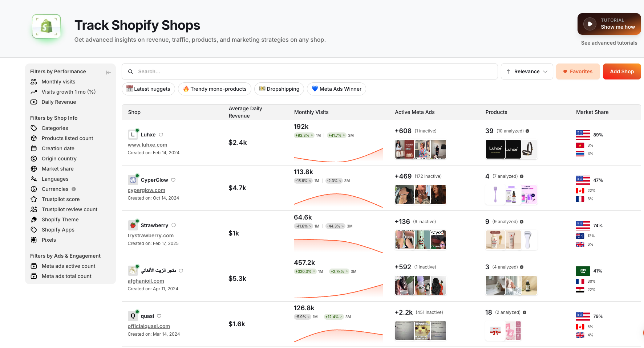Image resolution: width=644 pixels, height=348 pixels.
Task: Open the Currencies info tooltip
Action: click(x=74, y=189)
